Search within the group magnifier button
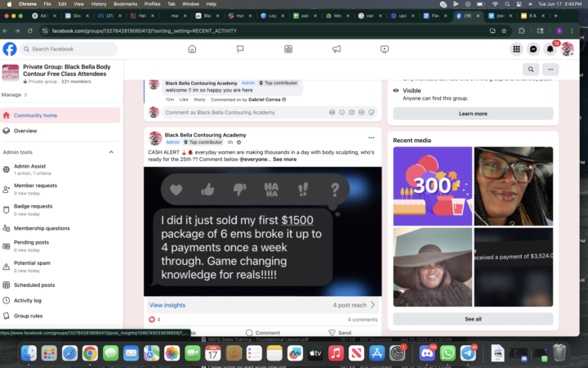The height and width of the screenshot is (368, 588). (x=531, y=70)
